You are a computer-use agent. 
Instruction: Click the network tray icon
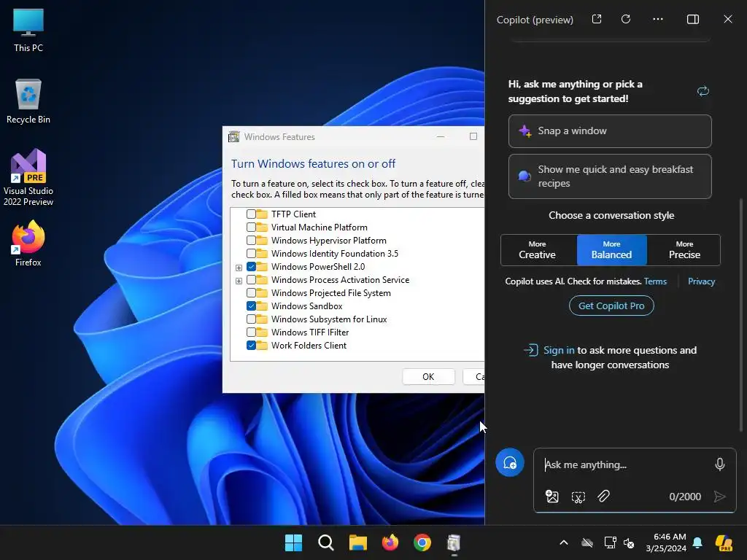pos(610,542)
